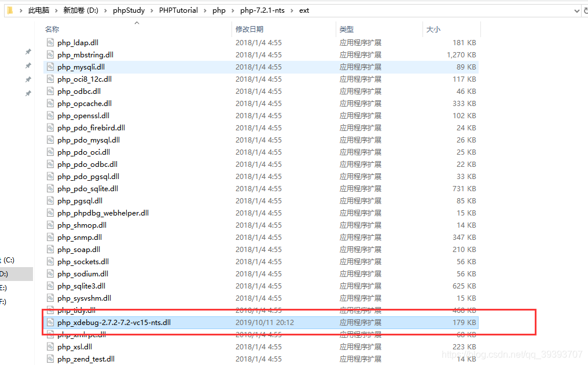Select E:) drive in navigation pane
This screenshot has height=365, width=588.
pyautogui.click(x=3, y=287)
